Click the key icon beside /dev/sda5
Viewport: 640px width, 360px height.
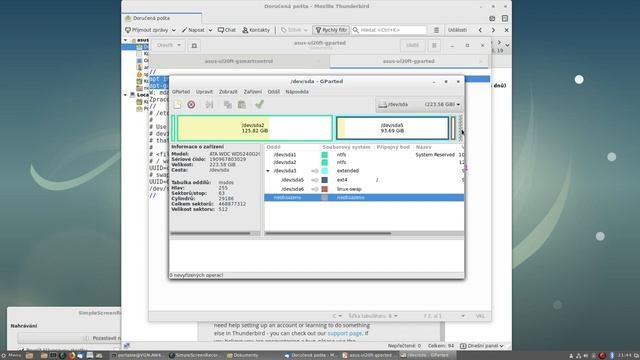315,180
